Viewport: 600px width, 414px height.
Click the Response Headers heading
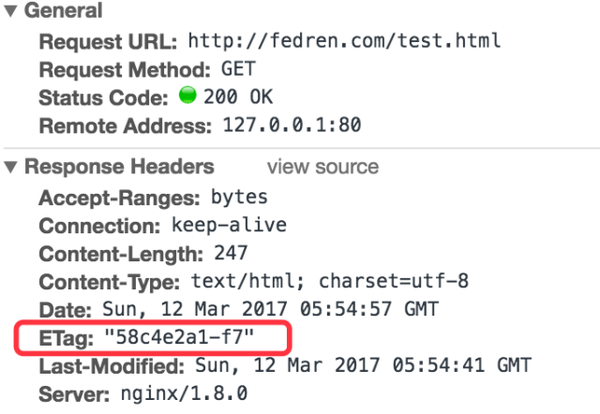pos(119,167)
